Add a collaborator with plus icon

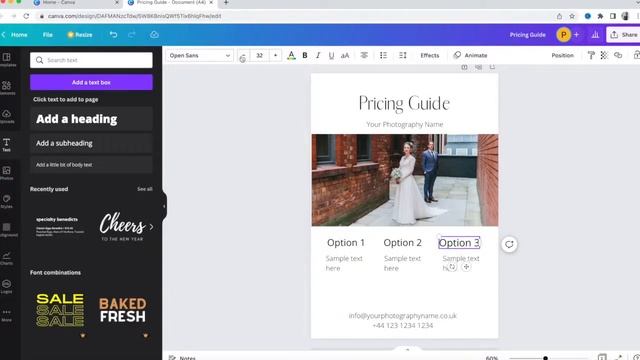click(576, 35)
